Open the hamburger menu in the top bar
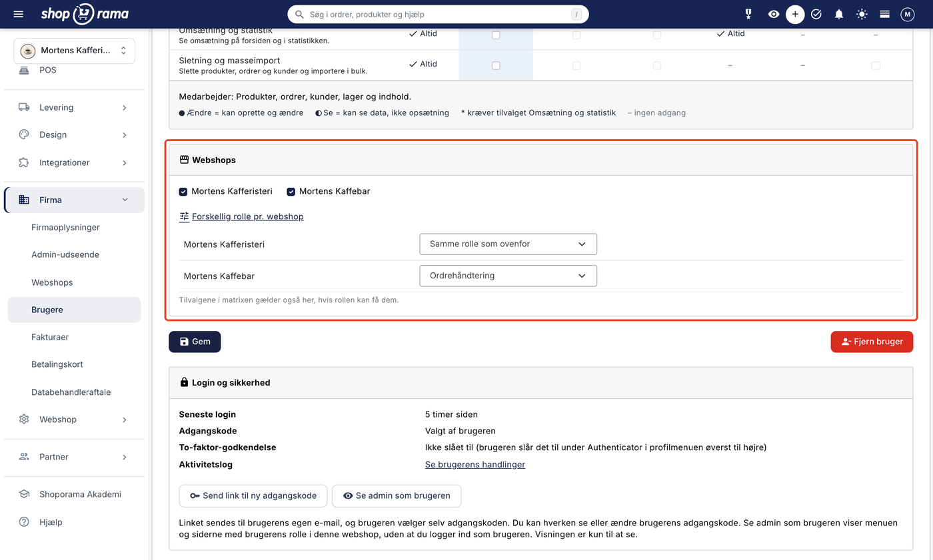933x560 pixels. [x=18, y=14]
